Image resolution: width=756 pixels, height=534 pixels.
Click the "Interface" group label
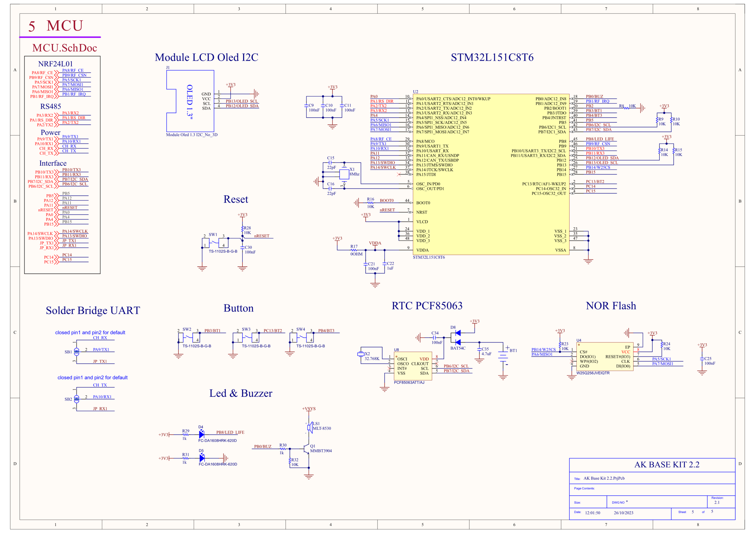[53, 163]
